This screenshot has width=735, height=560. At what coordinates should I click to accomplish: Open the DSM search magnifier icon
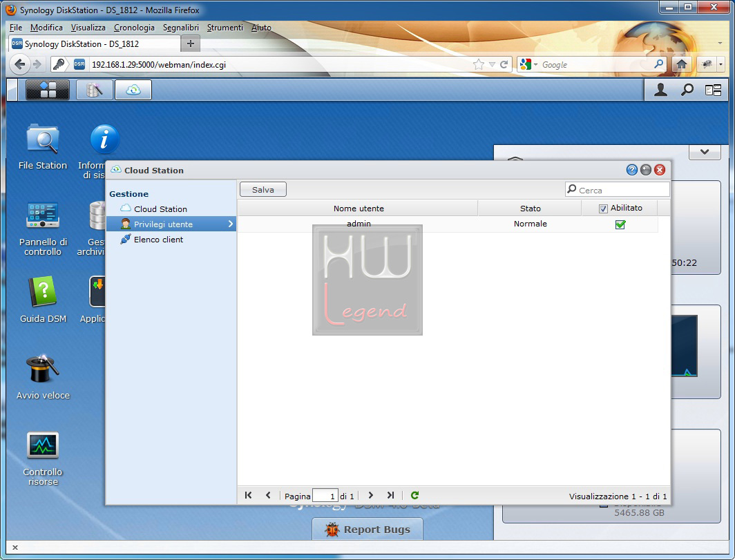687,90
